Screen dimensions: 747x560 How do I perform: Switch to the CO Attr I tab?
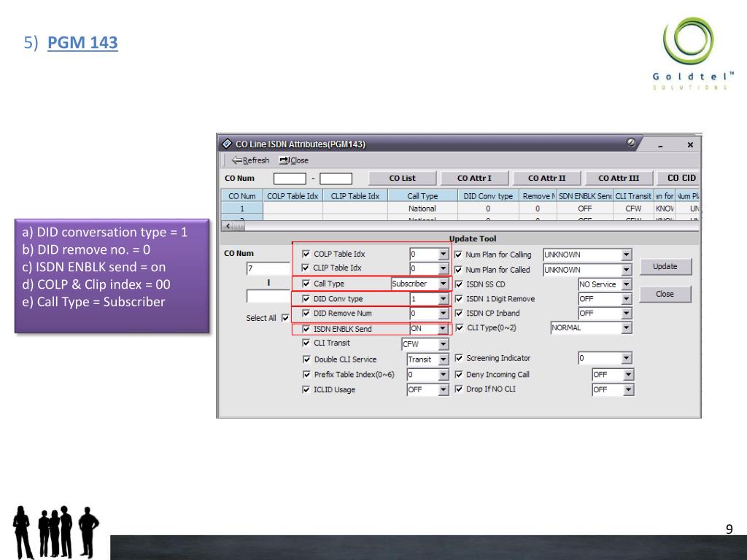tap(474, 178)
